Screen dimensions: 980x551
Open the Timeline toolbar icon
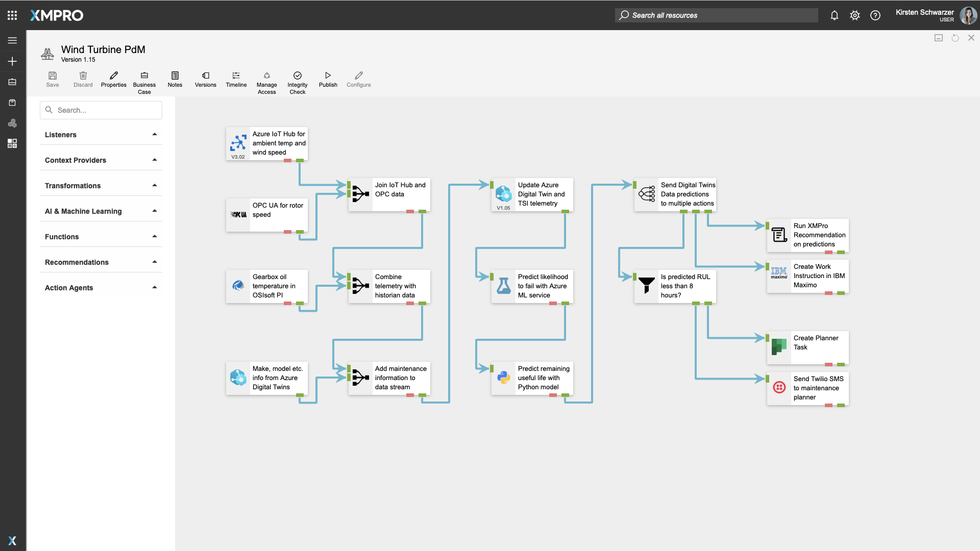pos(236,76)
